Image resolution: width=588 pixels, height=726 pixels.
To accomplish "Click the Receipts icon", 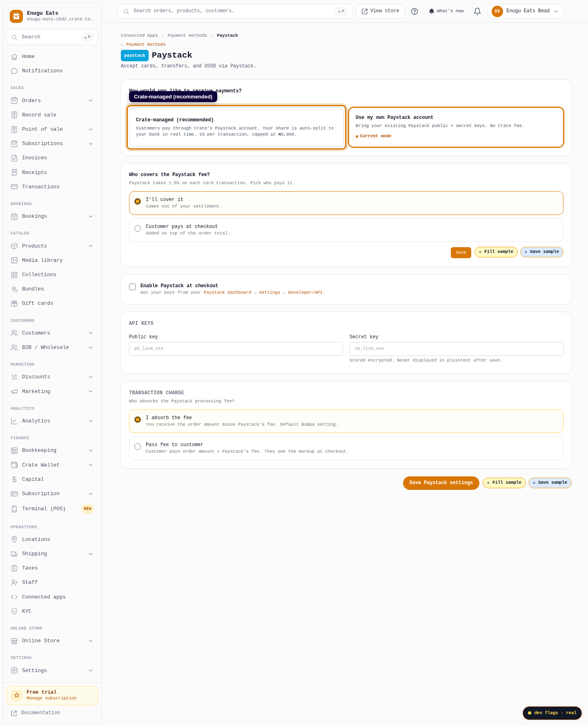I will coord(14,172).
